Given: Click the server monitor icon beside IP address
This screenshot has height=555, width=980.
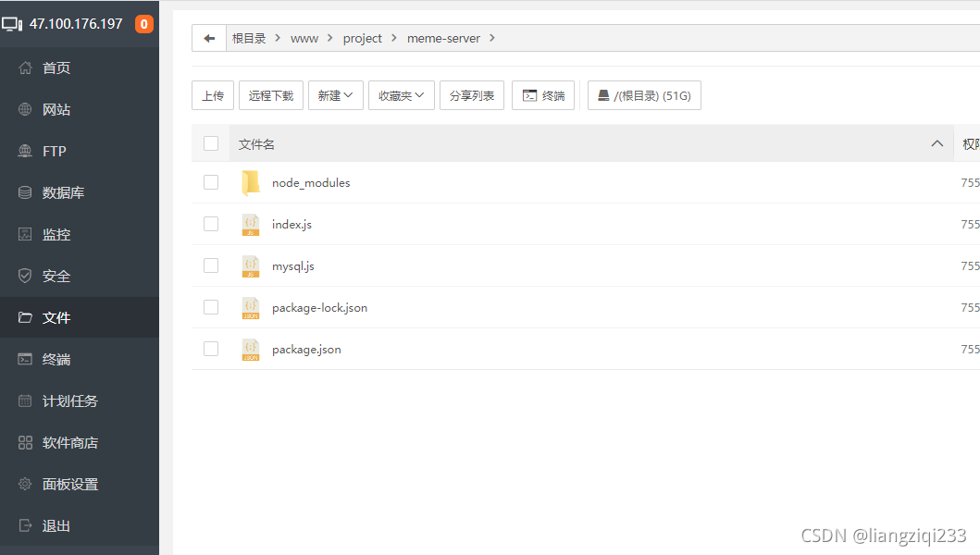Looking at the screenshot, I should click(x=12, y=24).
